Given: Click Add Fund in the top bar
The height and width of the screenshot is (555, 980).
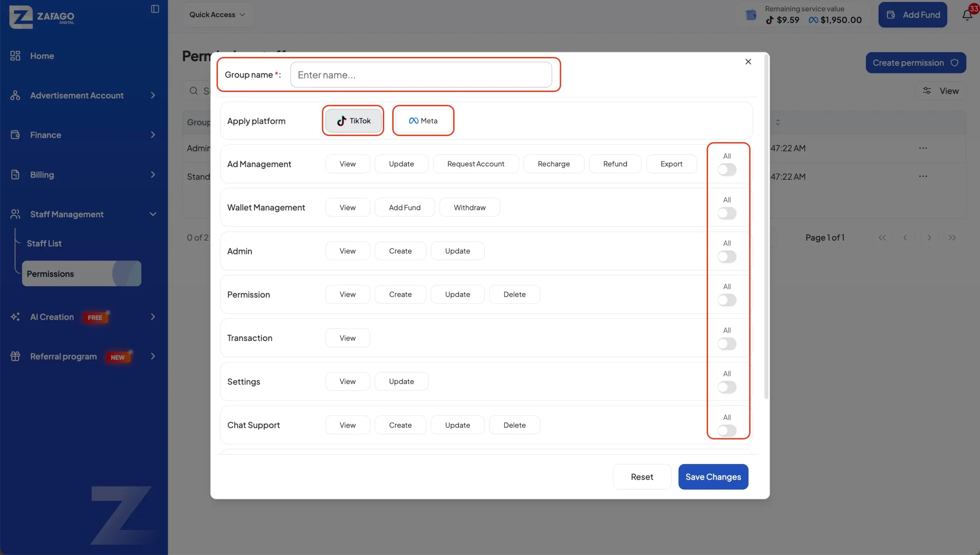Looking at the screenshot, I should pos(913,15).
